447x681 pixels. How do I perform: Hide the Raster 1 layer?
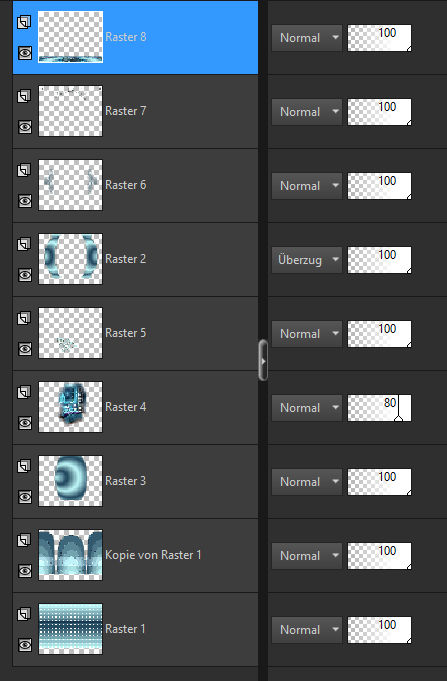pyautogui.click(x=25, y=645)
